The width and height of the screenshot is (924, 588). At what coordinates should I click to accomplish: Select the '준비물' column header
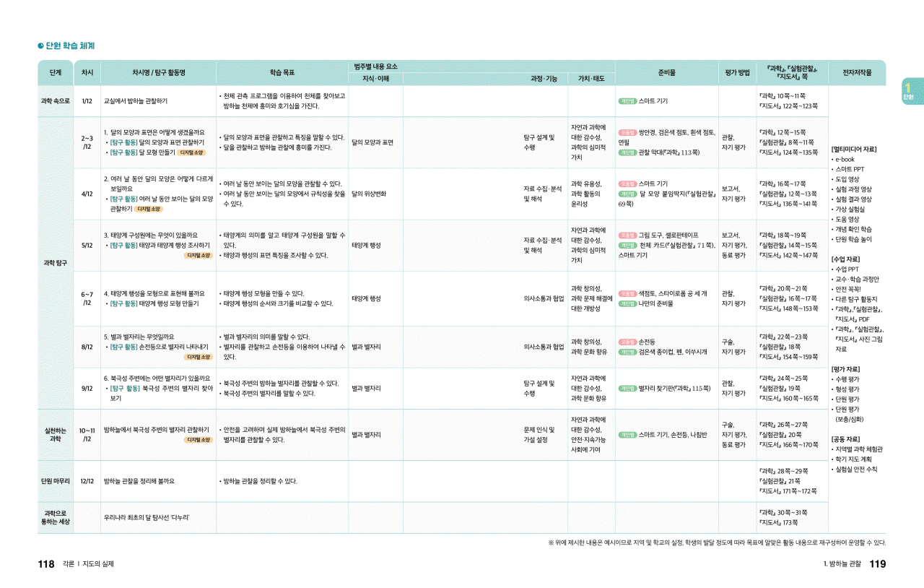tap(666, 73)
